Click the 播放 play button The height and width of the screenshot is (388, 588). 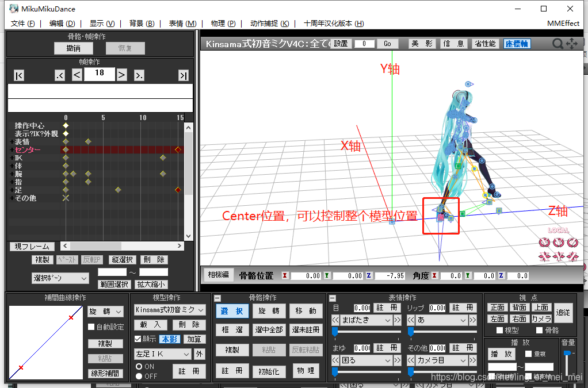(x=502, y=354)
